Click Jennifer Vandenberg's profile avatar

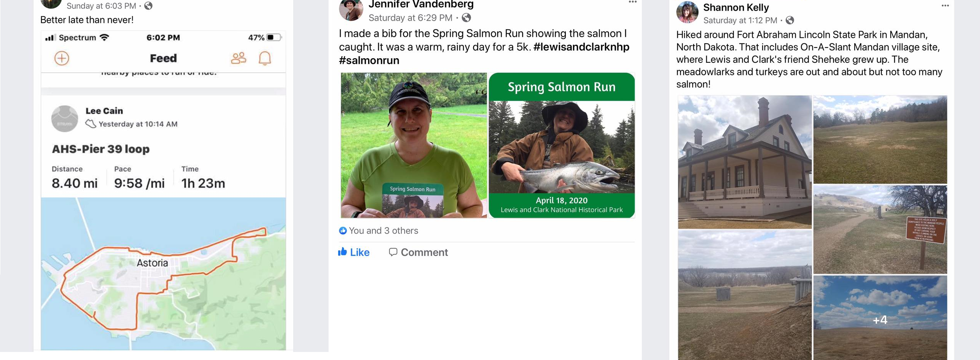[350, 9]
